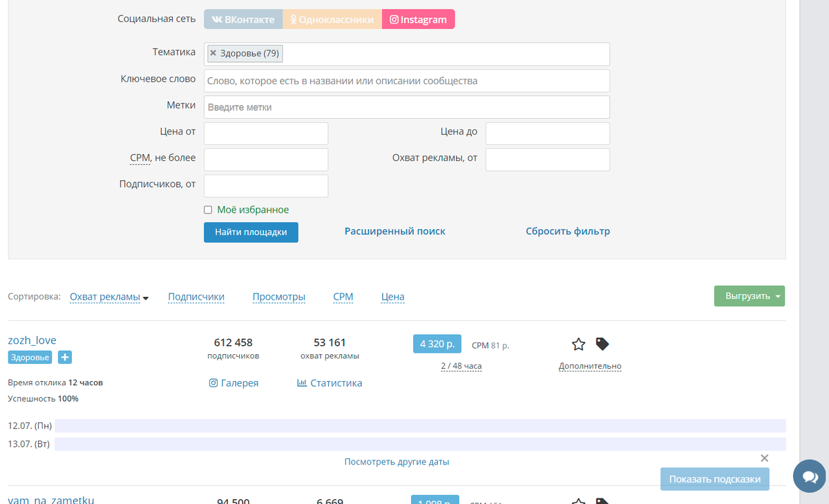Click the Здоровье tag under zozh_love
The height and width of the screenshot is (504, 829).
click(x=30, y=358)
